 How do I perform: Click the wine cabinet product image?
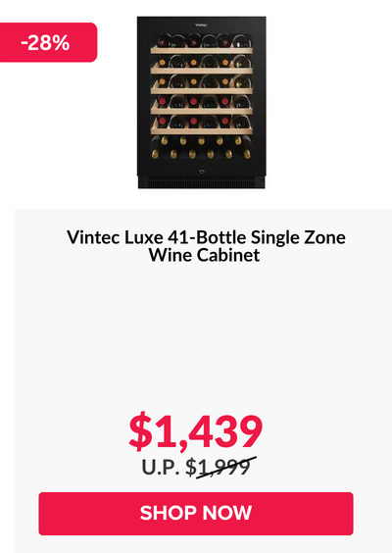tap(201, 102)
